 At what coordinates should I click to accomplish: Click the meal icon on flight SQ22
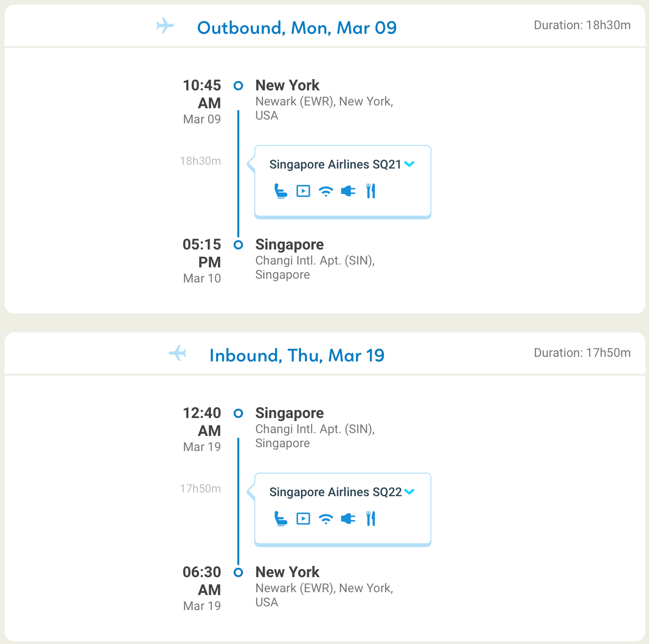(371, 519)
